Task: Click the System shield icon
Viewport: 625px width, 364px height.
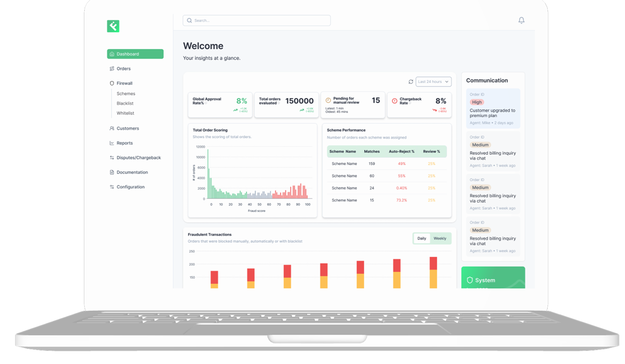Action: coord(470,280)
